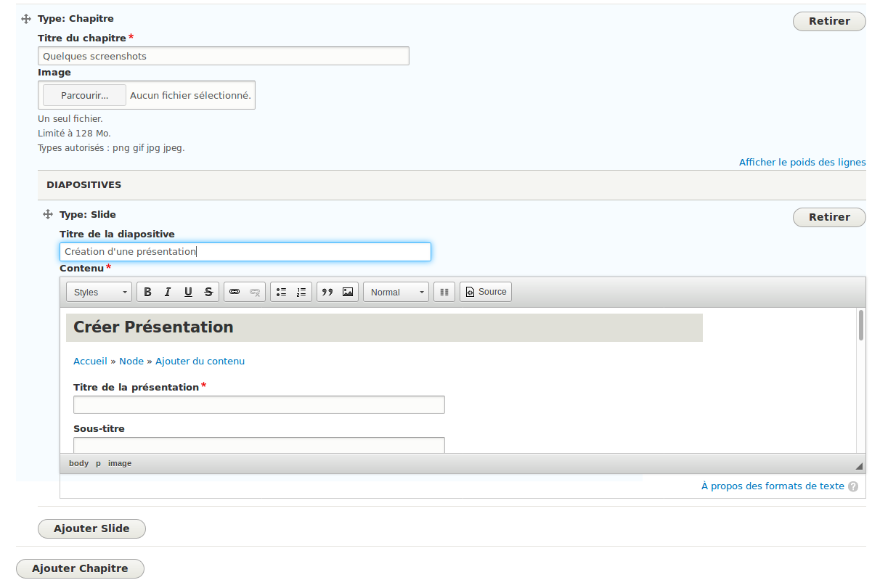Apply strikethrough formatting
The width and height of the screenshot is (880, 588).
[208, 292]
